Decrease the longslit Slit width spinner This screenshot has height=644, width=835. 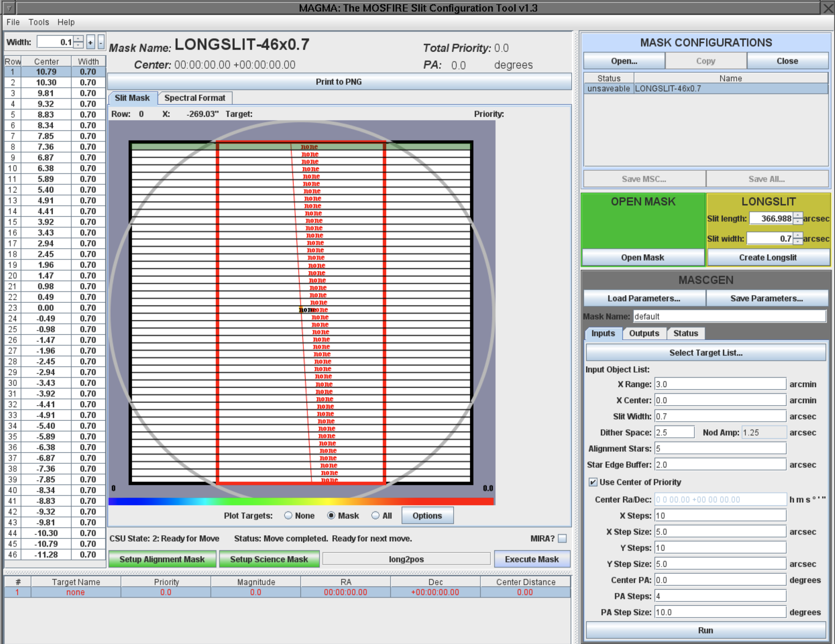(798, 242)
